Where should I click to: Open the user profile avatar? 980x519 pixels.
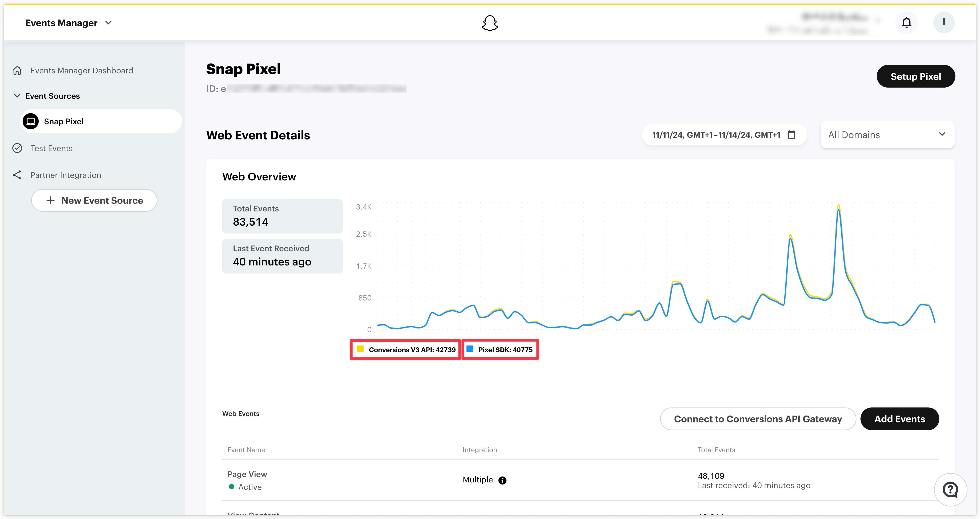point(943,22)
